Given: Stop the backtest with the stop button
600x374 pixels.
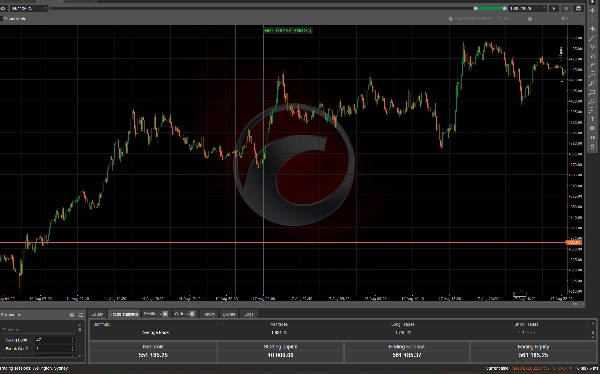Looking at the screenshot, I should click(x=566, y=8).
